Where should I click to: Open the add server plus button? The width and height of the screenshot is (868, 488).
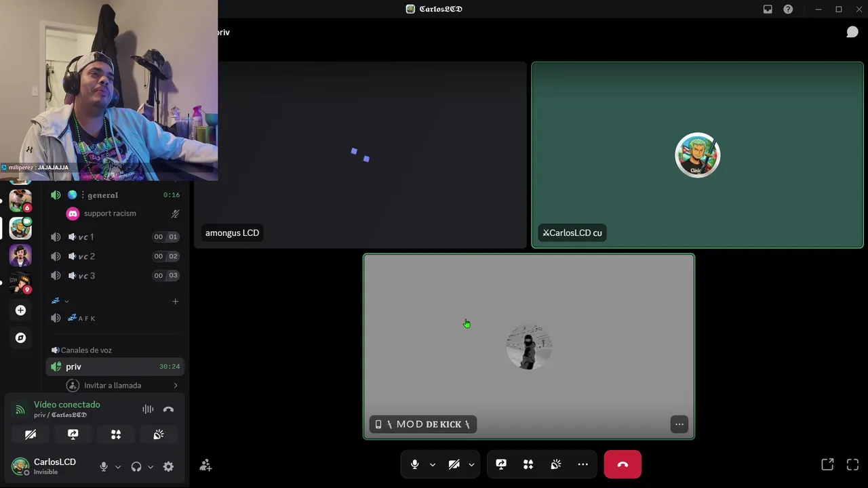pos(20,310)
